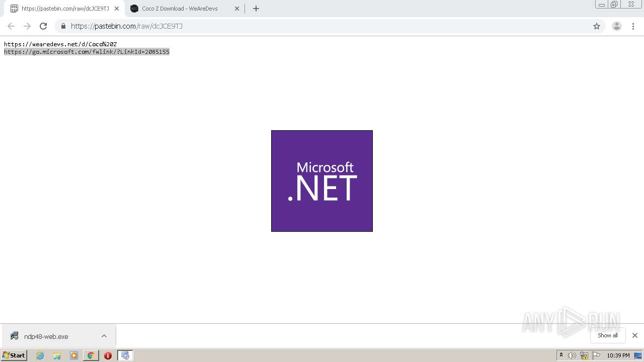Open the red Opera taskbar icon
Viewport: 644px width, 362px height.
pyautogui.click(x=108, y=355)
